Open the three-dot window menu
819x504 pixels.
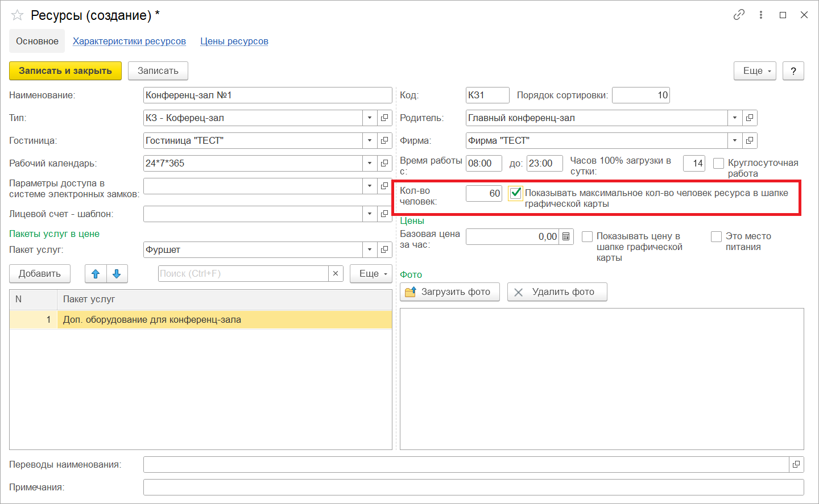point(761,15)
